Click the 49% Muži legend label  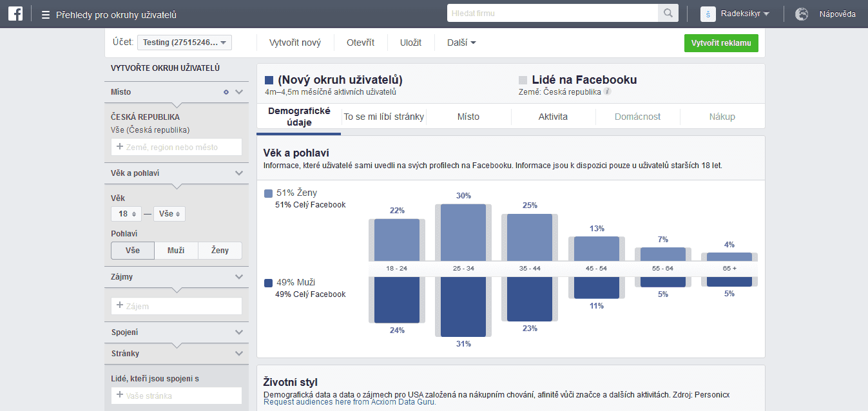pos(296,282)
